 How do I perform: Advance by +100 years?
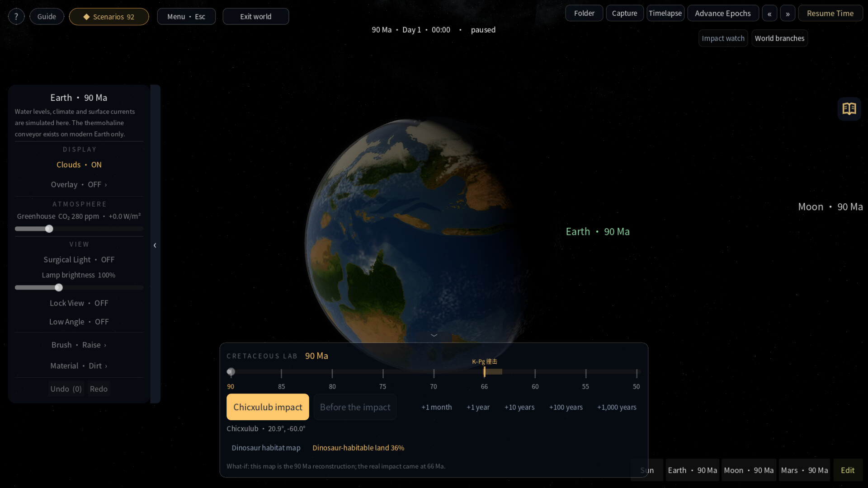(x=566, y=407)
